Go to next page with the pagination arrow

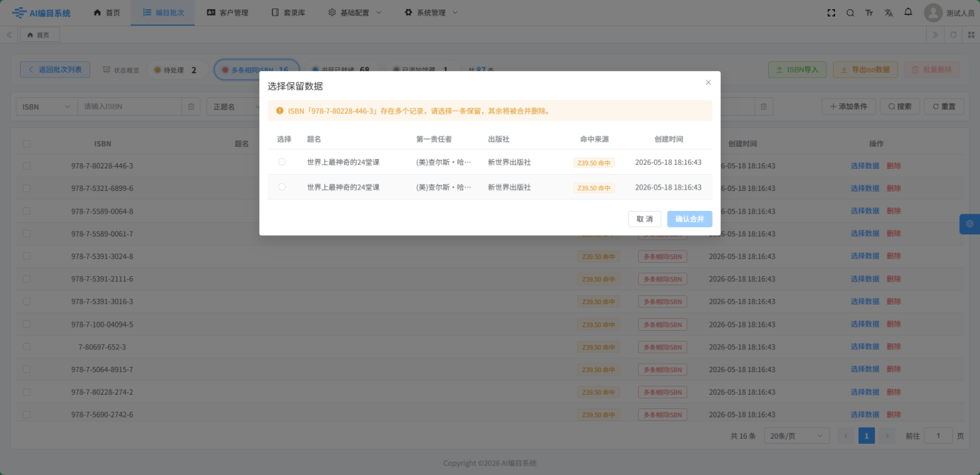[886, 436]
